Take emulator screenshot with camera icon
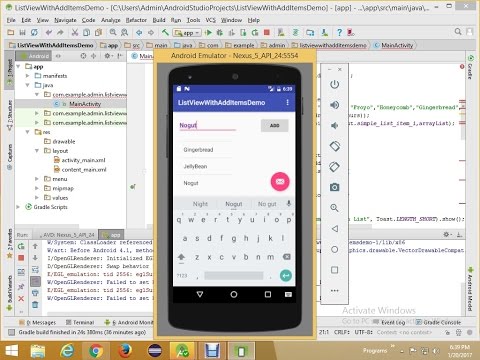Image resolution: width=480 pixels, height=360 pixels. [334, 187]
